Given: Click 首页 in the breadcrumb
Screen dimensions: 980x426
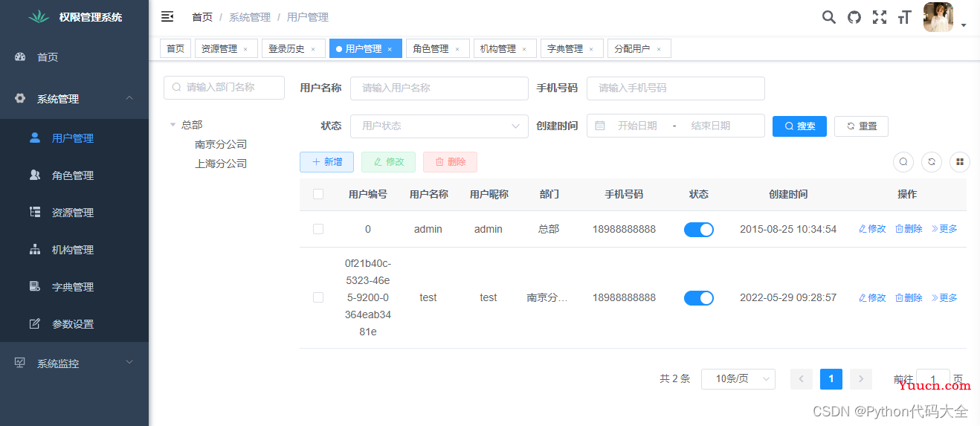Looking at the screenshot, I should 202,17.
